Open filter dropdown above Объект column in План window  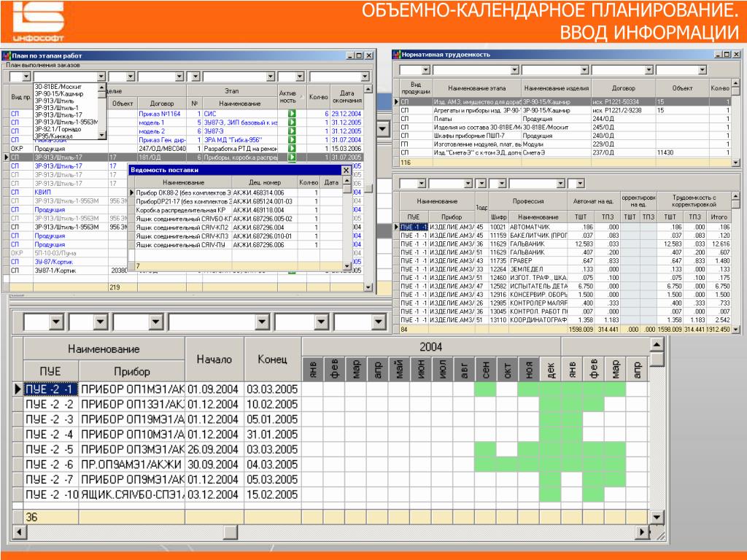coord(131,76)
